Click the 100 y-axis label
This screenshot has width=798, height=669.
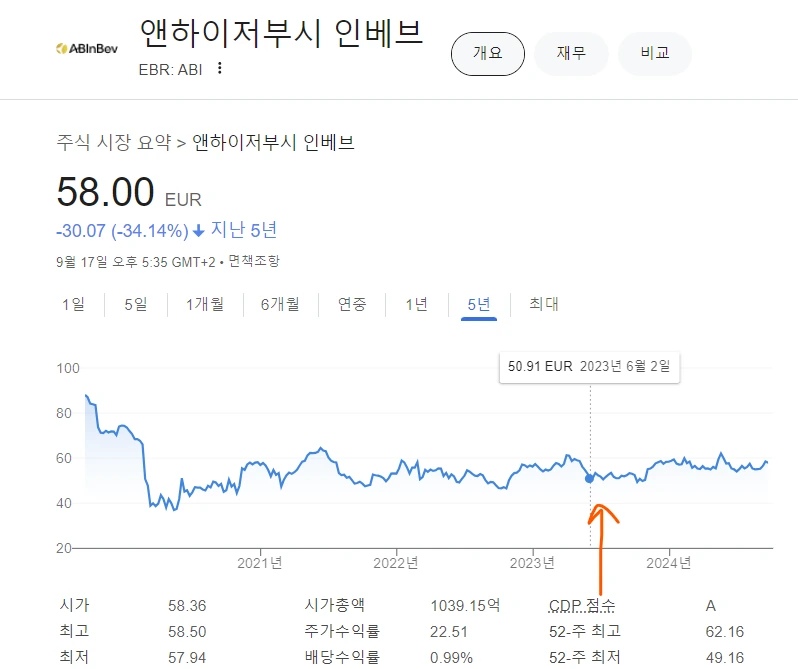pos(68,368)
